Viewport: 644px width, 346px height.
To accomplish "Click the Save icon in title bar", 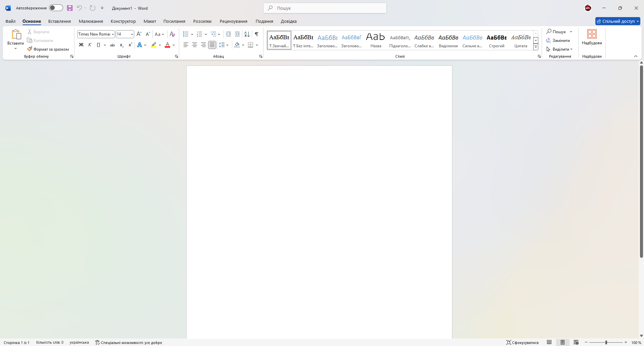I will click(70, 8).
